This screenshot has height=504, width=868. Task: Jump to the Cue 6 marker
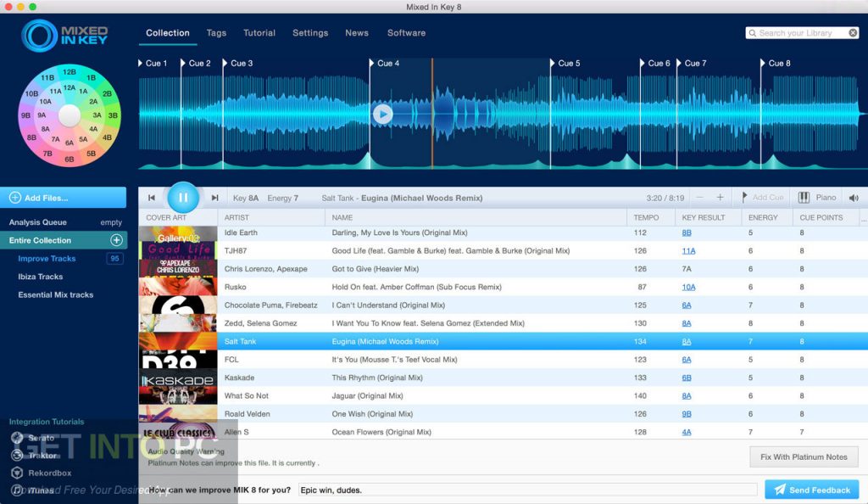(x=655, y=63)
